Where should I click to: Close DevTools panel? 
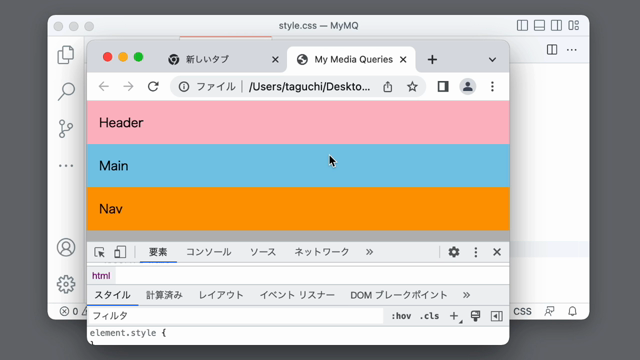tap(497, 252)
